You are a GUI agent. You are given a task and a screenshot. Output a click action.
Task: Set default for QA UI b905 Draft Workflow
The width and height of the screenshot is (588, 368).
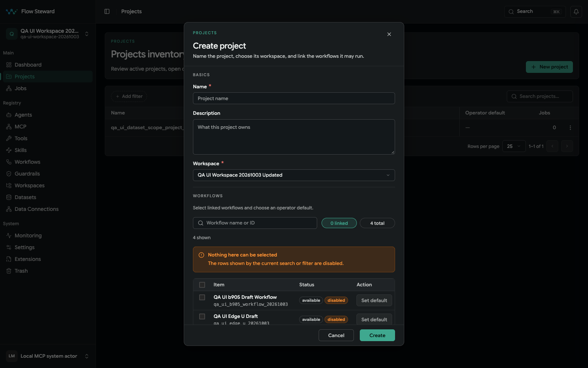374,300
